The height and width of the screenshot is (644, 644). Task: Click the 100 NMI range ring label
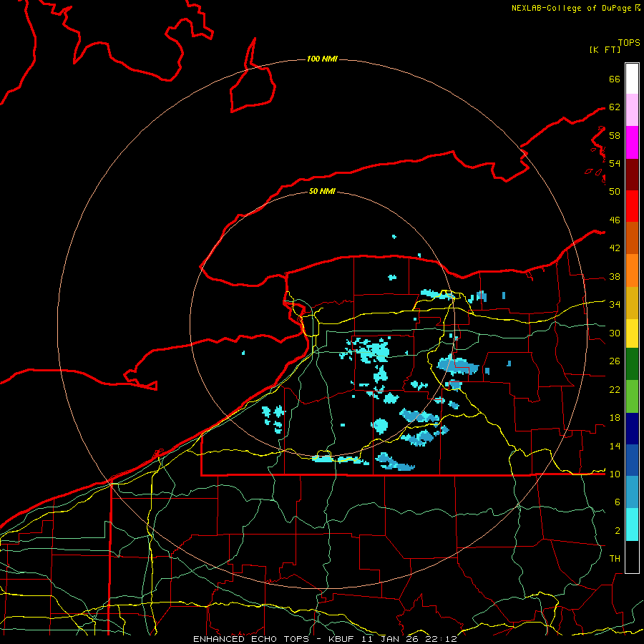coord(322,59)
